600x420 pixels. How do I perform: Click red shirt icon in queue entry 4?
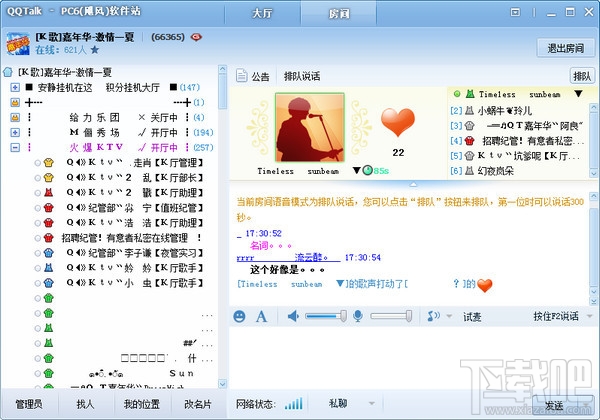click(x=470, y=141)
